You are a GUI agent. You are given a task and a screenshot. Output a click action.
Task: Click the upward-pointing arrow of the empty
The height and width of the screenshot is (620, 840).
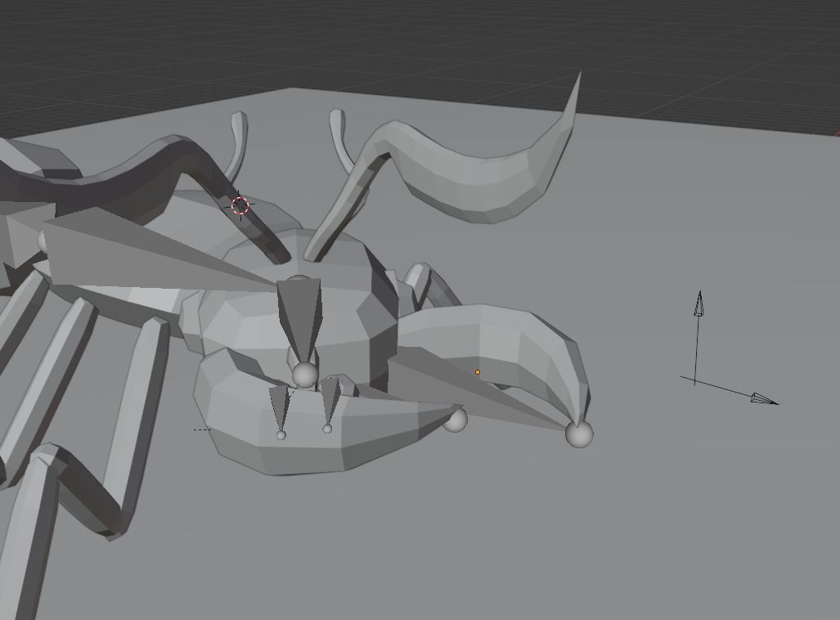(699, 303)
